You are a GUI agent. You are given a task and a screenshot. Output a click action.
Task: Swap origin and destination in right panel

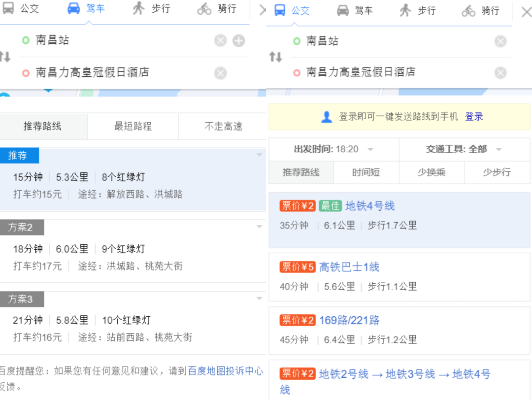pos(275,57)
